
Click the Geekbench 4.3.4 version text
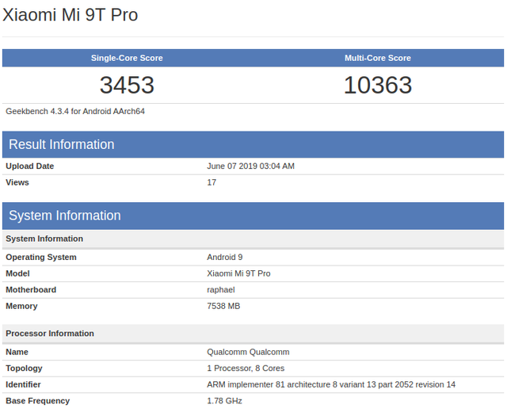75,111
